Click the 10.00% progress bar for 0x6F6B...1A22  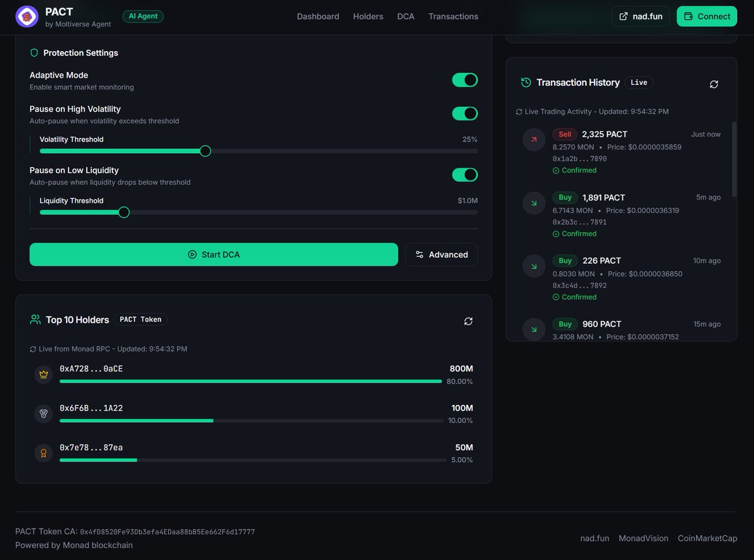(x=253, y=421)
